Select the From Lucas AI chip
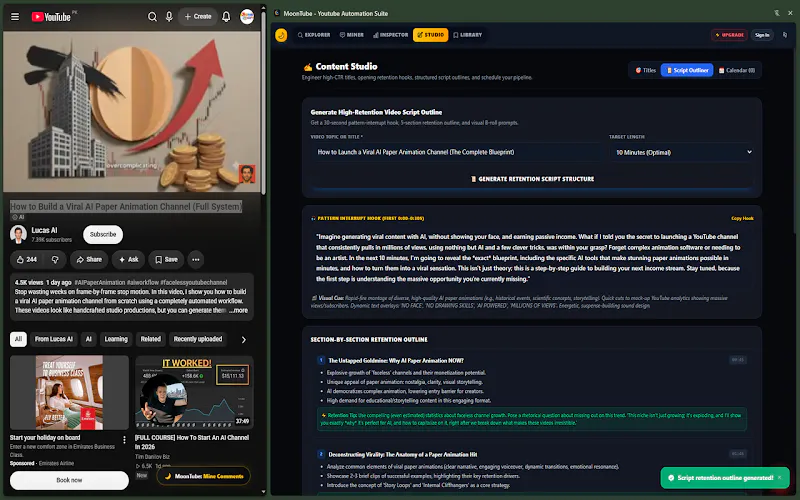Viewport: 800px width, 500px height. (54, 339)
